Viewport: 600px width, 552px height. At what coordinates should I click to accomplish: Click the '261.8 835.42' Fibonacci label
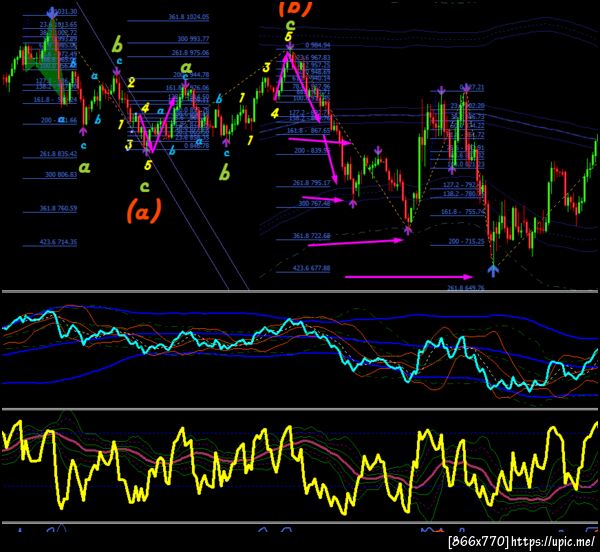58,154
